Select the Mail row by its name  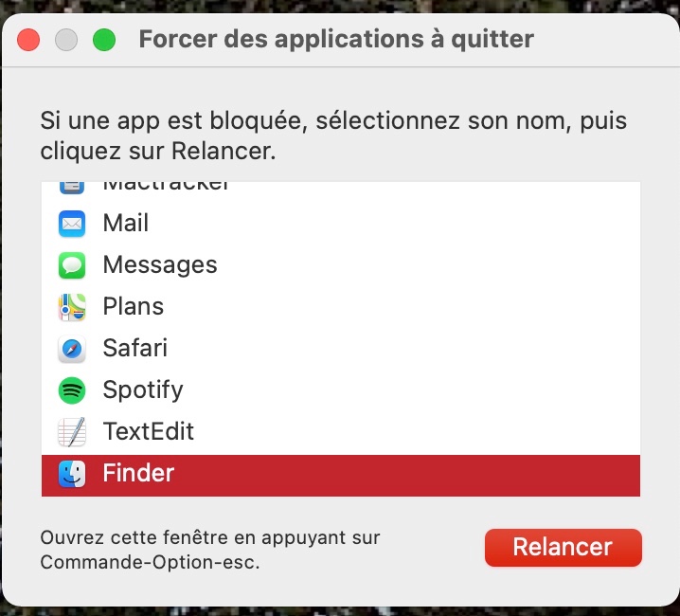point(125,224)
